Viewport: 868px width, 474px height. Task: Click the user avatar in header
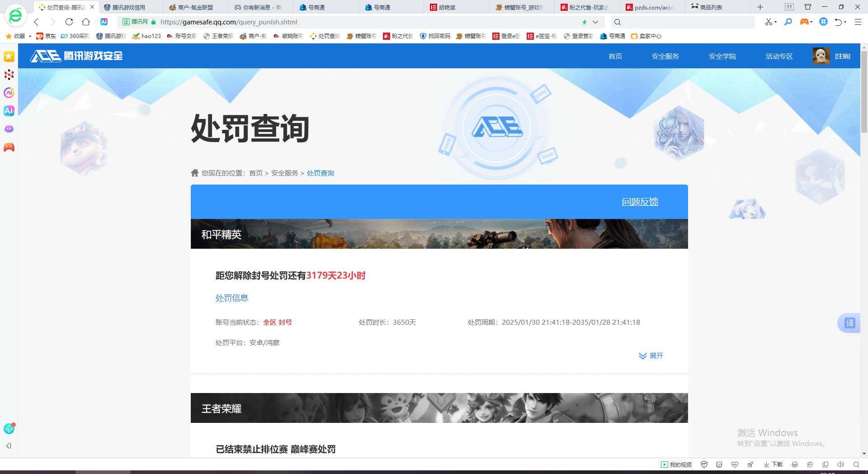(821, 56)
